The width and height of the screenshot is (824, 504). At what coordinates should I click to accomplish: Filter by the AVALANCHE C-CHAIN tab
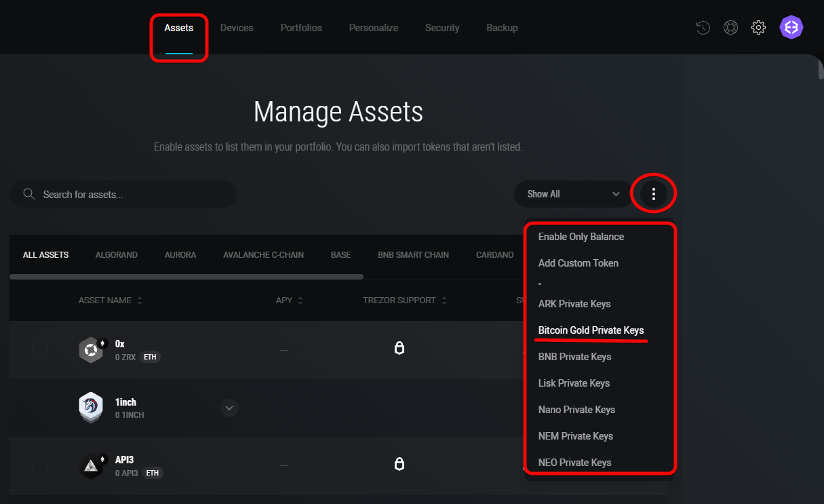pyautogui.click(x=264, y=255)
